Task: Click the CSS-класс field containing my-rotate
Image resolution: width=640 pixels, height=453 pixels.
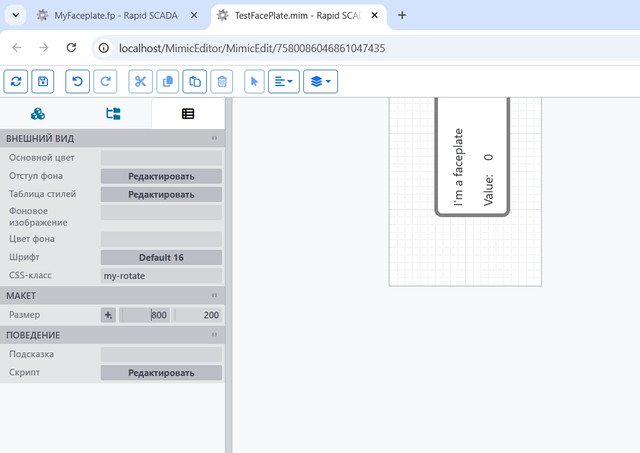Action: pyautogui.click(x=161, y=276)
